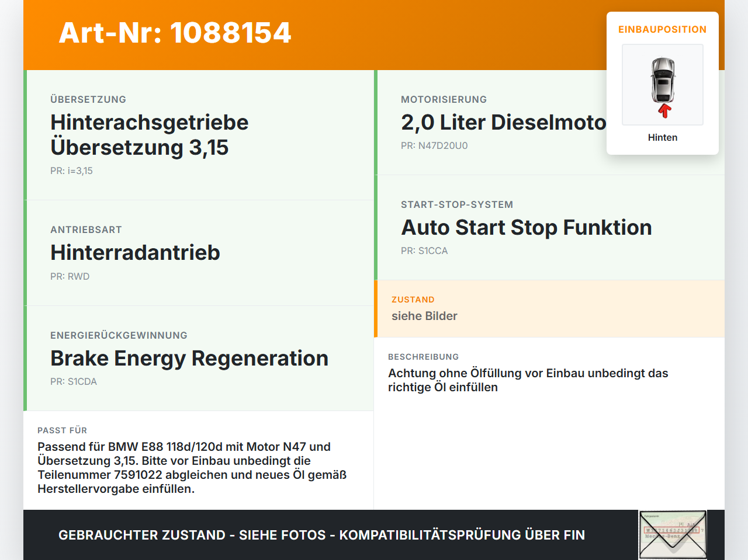Click the BESCHREIBUNG heading

(x=424, y=357)
